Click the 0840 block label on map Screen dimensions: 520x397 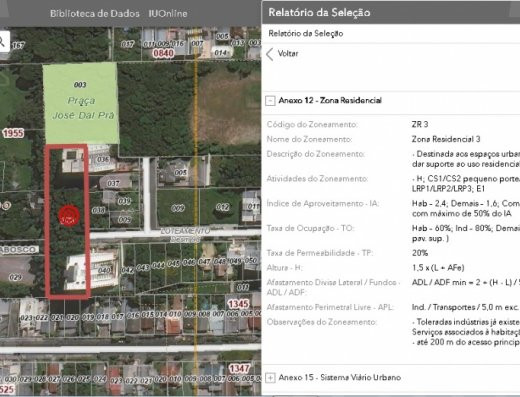(x=163, y=53)
